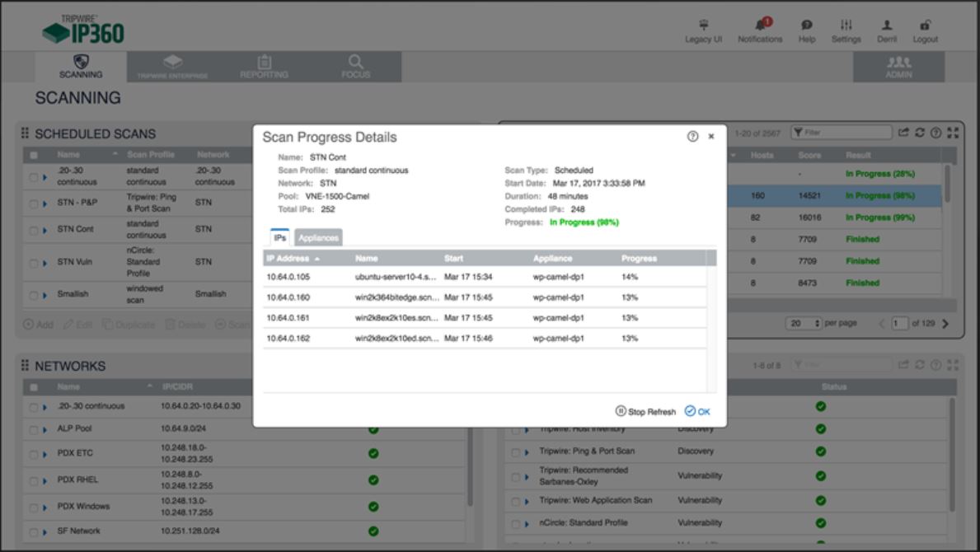Go to next results page arrow
Screen dimensions: 980x552
point(945,324)
